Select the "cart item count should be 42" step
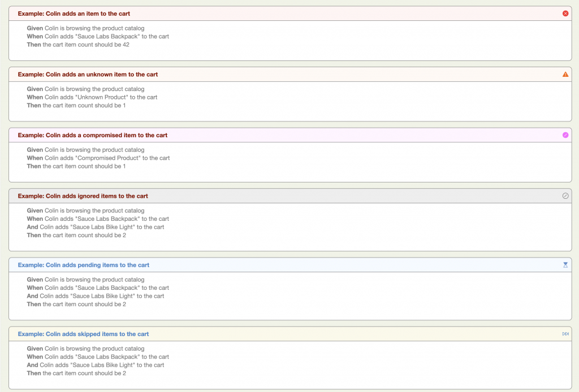579x392 pixels. 78,45
